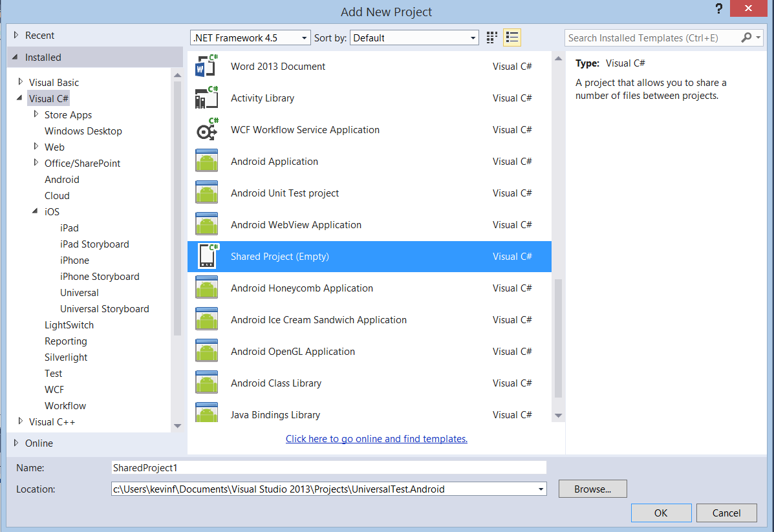Switch to small icons view
The height and width of the screenshot is (532, 774).
pos(491,37)
